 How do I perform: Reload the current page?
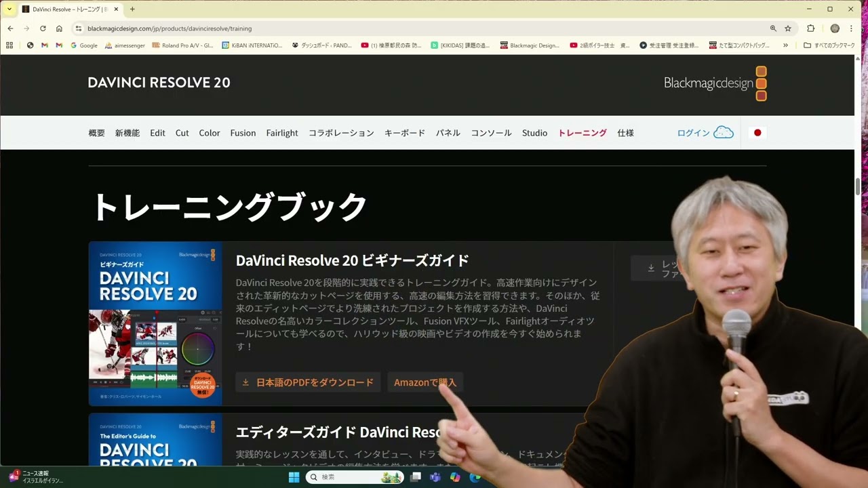(x=42, y=28)
